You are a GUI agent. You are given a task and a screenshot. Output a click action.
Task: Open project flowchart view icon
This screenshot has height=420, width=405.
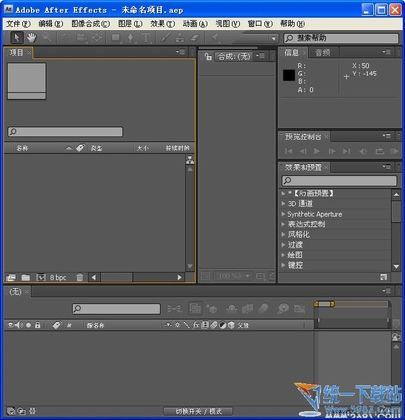click(x=190, y=160)
